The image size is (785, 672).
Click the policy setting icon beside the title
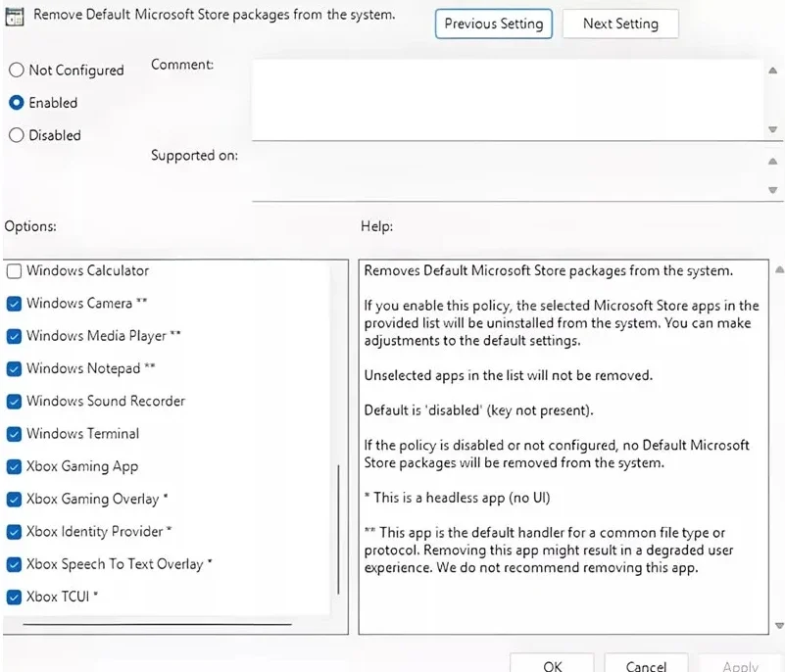[15, 16]
